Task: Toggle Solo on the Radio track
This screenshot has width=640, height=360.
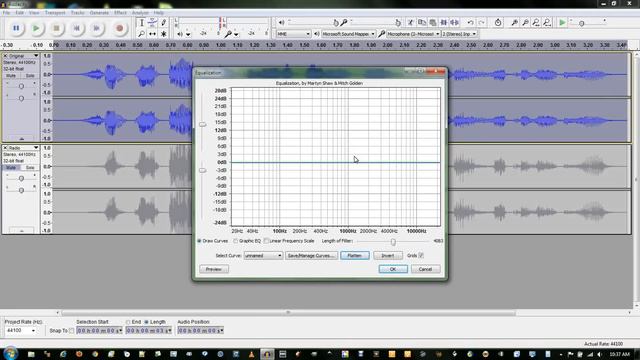Action: point(30,168)
